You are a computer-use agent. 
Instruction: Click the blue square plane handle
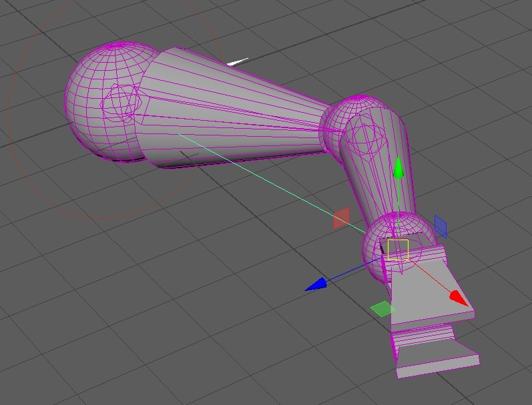point(441,226)
